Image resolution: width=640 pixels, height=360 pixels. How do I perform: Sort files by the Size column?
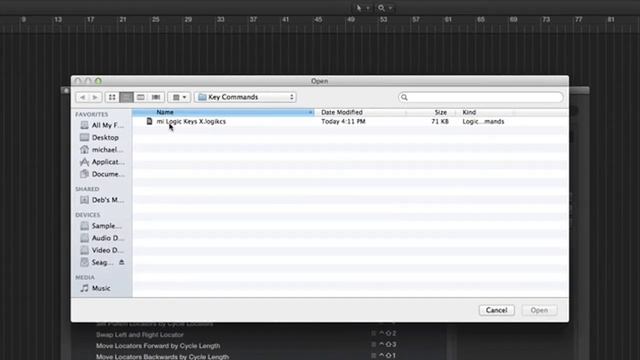point(431,112)
